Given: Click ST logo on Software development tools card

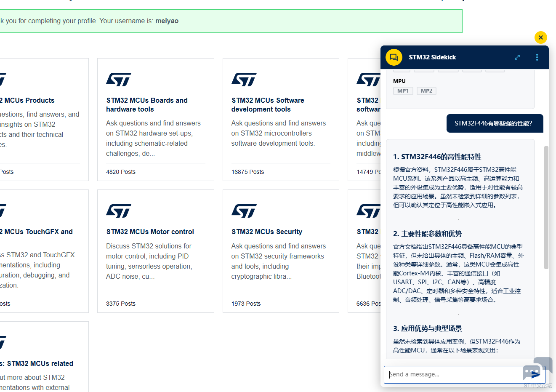Looking at the screenshot, I should pyautogui.click(x=244, y=79).
